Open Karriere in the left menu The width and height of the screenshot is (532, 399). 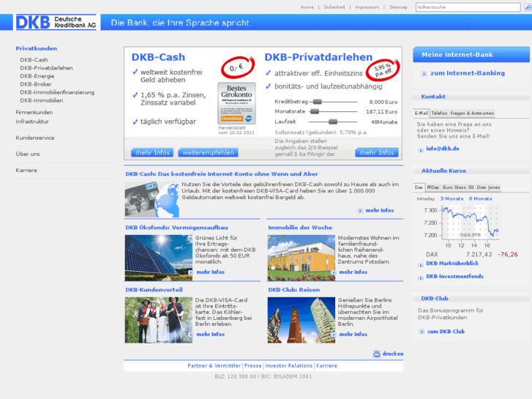[26, 171]
